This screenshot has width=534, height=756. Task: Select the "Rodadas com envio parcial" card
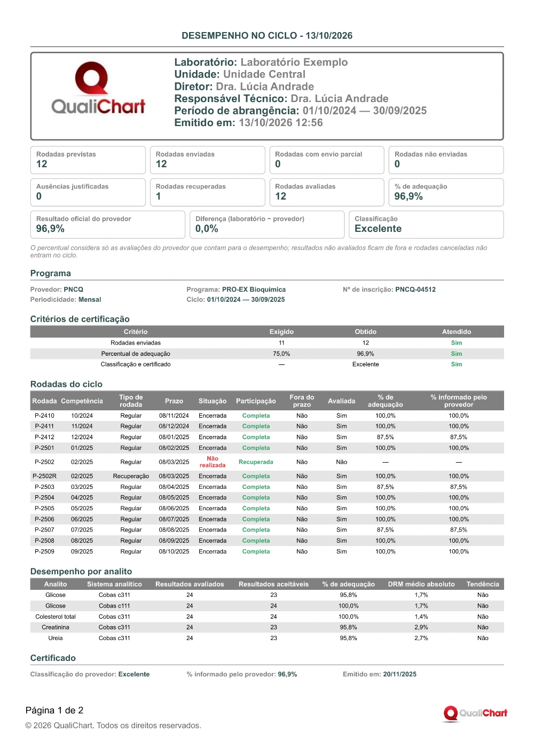[x=327, y=160]
